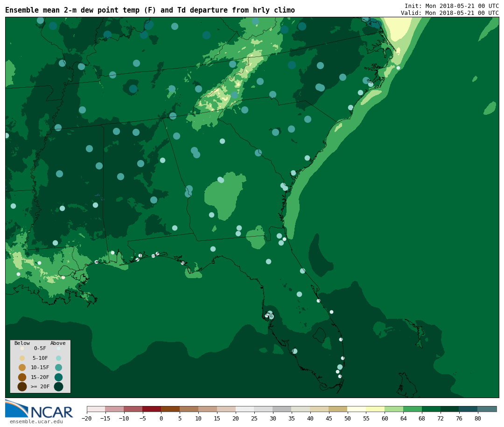The height and width of the screenshot is (427, 504).
Task: Click the '-20' colorbar tick label
Action: [x=86, y=418]
